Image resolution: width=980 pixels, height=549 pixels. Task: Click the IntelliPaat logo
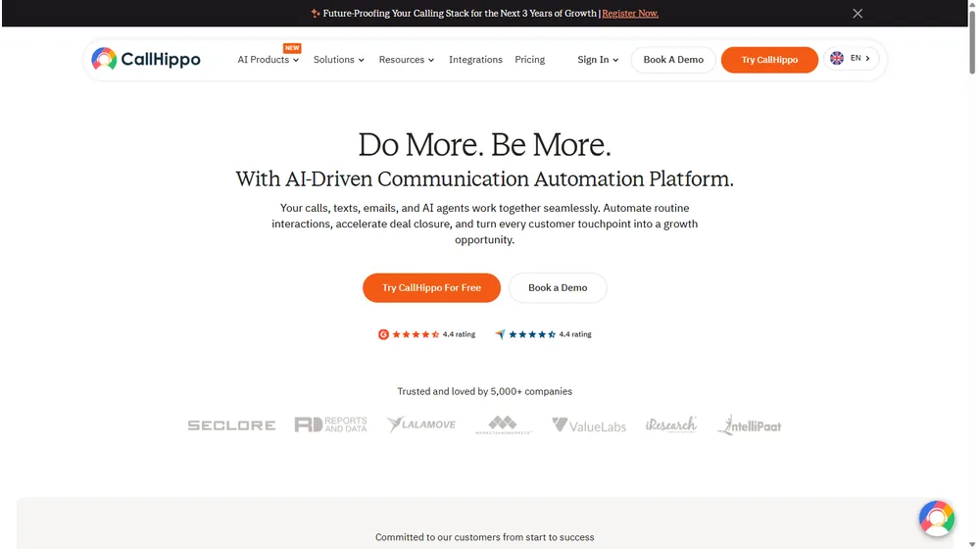pyautogui.click(x=749, y=425)
